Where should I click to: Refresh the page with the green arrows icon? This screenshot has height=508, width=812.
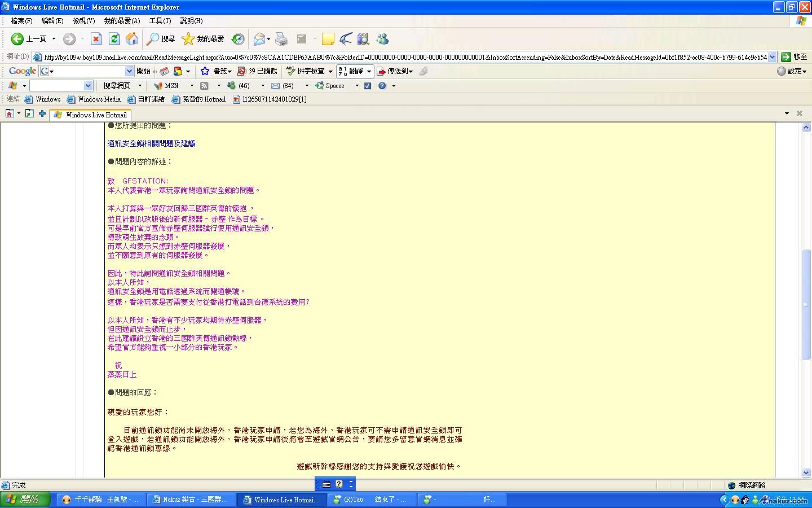114,39
